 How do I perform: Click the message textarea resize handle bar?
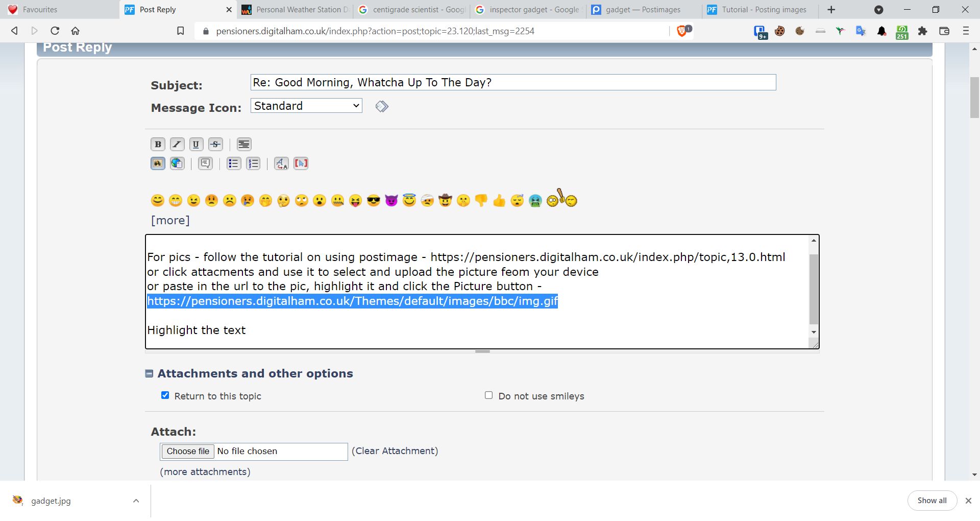click(x=482, y=351)
